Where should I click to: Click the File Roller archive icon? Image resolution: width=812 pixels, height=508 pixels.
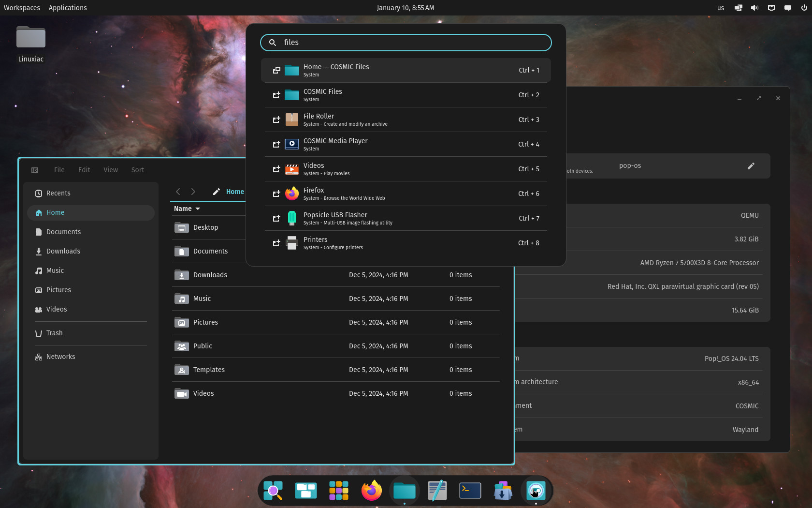(x=292, y=120)
